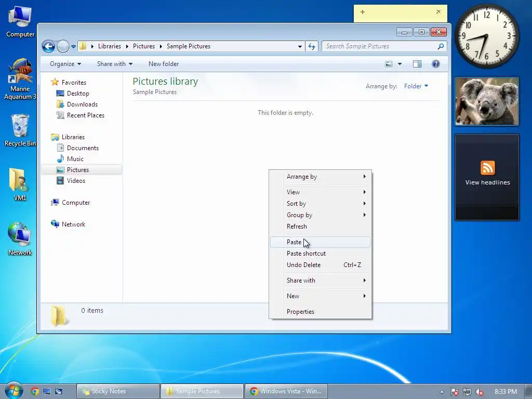Image resolution: width=532 pixels, height=399 pixels.
Task: Click the magnifying glass search icon
Action: point(441,46)
